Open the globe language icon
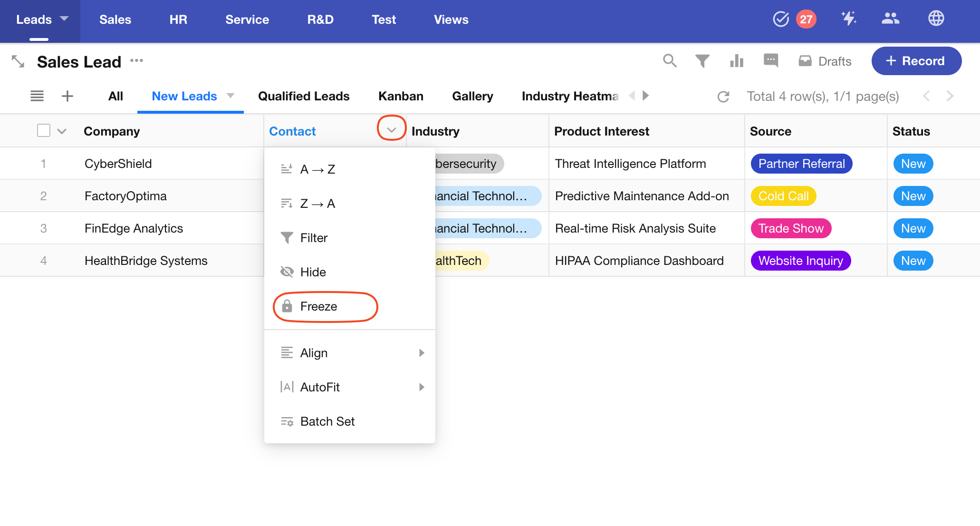The height and width of the screenshot is (526, 980). 936,19
